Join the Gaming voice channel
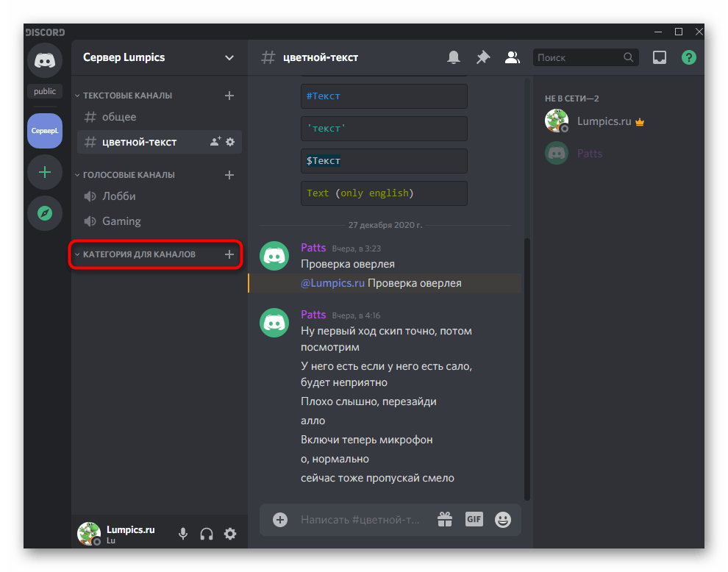This screenshot has width=728, height=572. pos(160,221)
